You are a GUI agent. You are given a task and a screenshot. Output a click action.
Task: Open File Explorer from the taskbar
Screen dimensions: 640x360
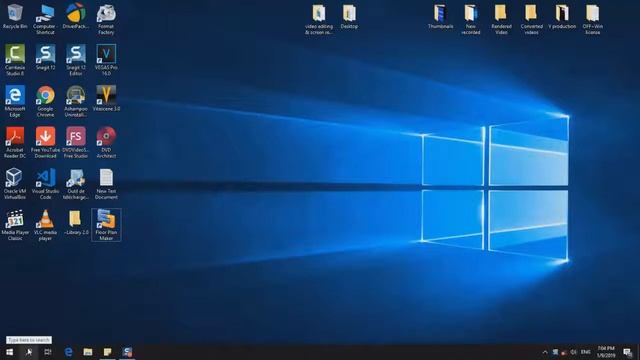coord(88,352)
